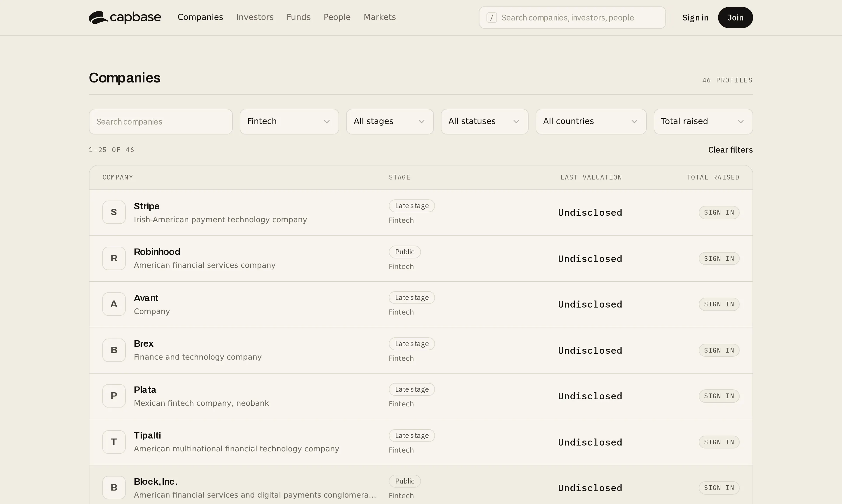Click the Plata letter avatar
This screenshot has height=504, width=842.
(x=114, y=396)
